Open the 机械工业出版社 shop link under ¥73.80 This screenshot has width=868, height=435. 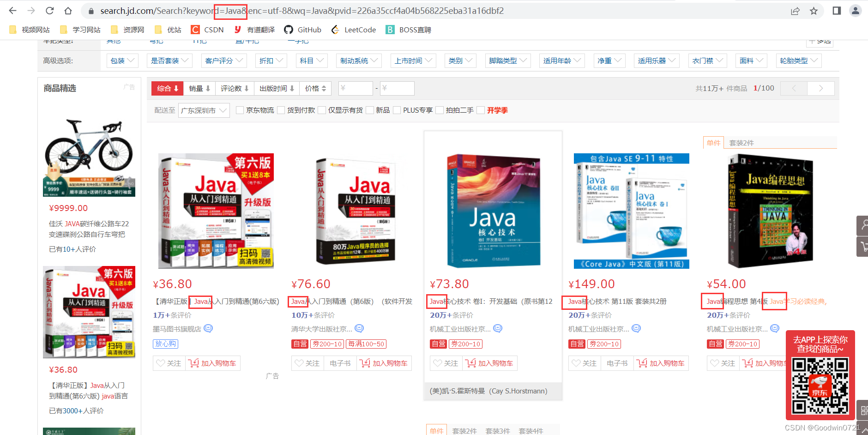pos(460,329)
